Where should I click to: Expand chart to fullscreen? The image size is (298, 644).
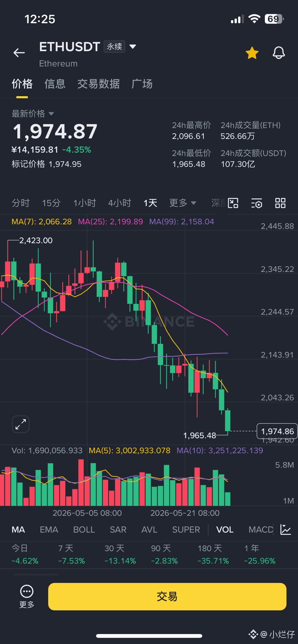coord(21,424)
